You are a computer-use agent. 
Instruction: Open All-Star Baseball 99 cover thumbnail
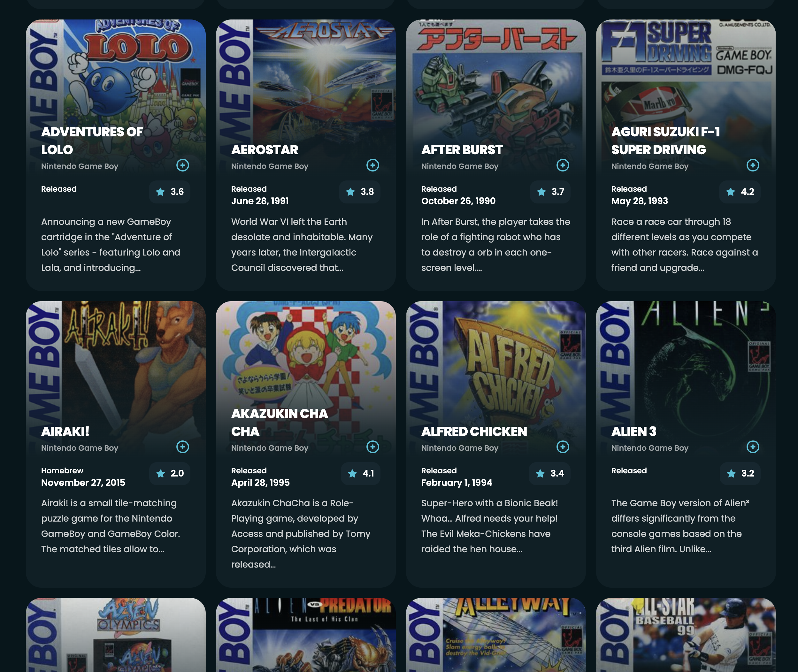(686, 635)
